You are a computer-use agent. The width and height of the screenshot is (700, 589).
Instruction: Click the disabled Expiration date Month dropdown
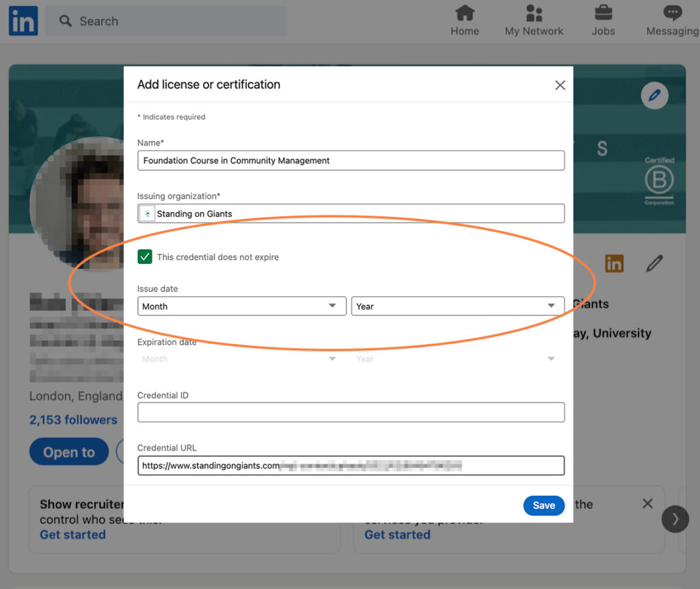(241, 359)
